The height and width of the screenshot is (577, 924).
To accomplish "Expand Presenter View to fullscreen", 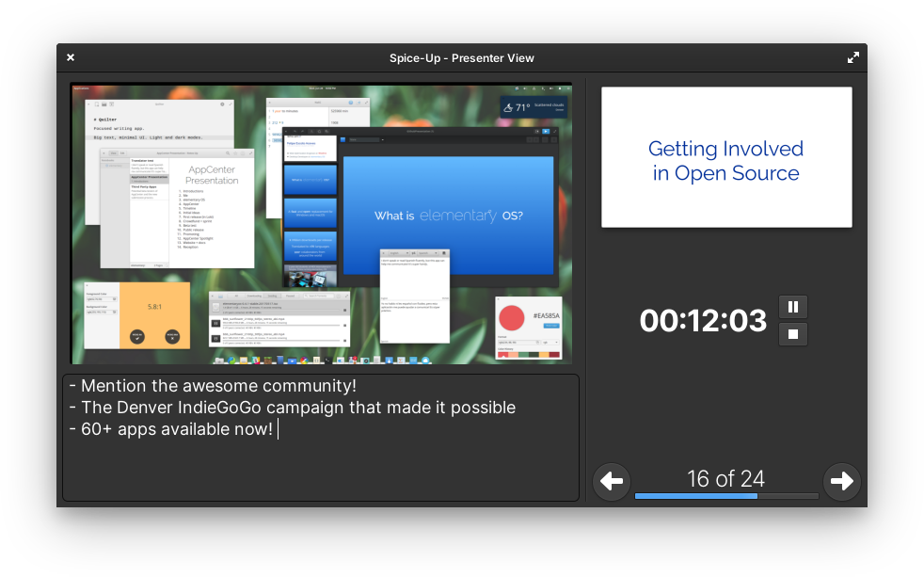I will click(852, 57).
